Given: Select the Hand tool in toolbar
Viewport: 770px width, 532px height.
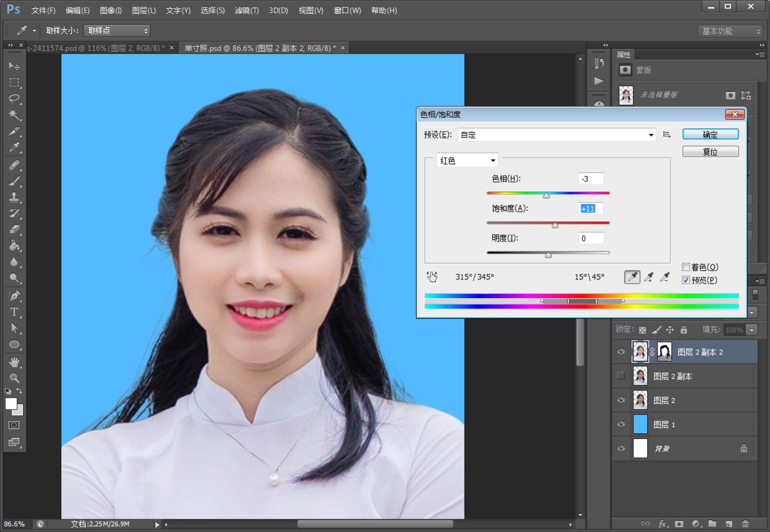Looking at the screenshot, I should pyautogui.click(x=14, y=361).
